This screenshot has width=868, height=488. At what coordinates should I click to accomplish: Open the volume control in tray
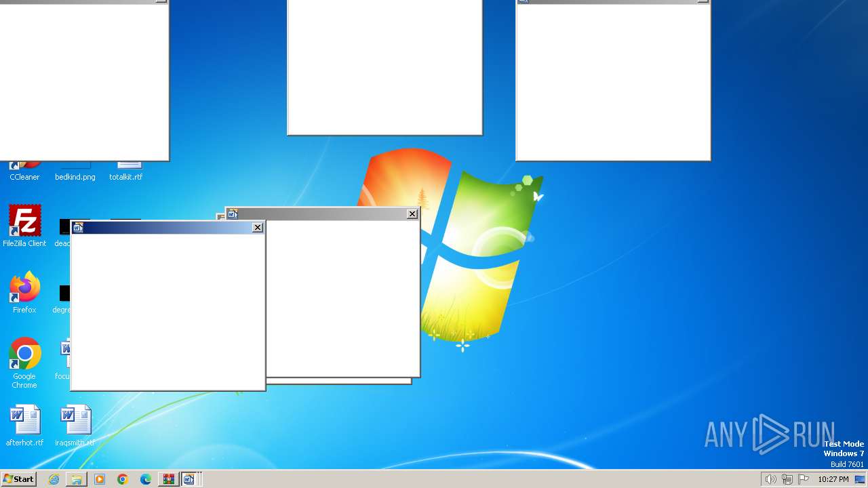[770, 479]
